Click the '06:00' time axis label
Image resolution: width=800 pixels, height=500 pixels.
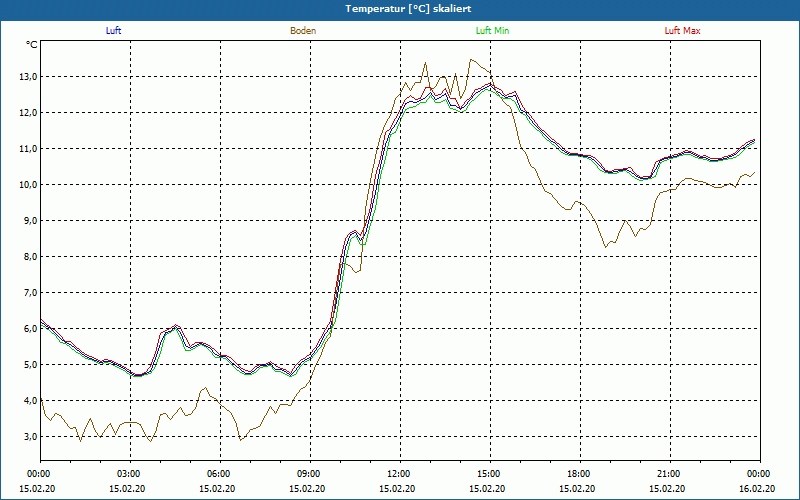pyautogui.click(x=220, y=474)
